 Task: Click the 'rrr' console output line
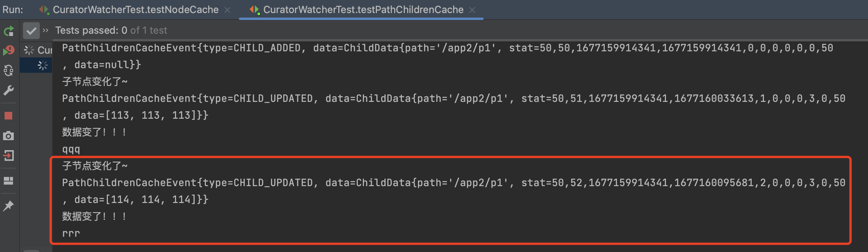coord(71,233)
